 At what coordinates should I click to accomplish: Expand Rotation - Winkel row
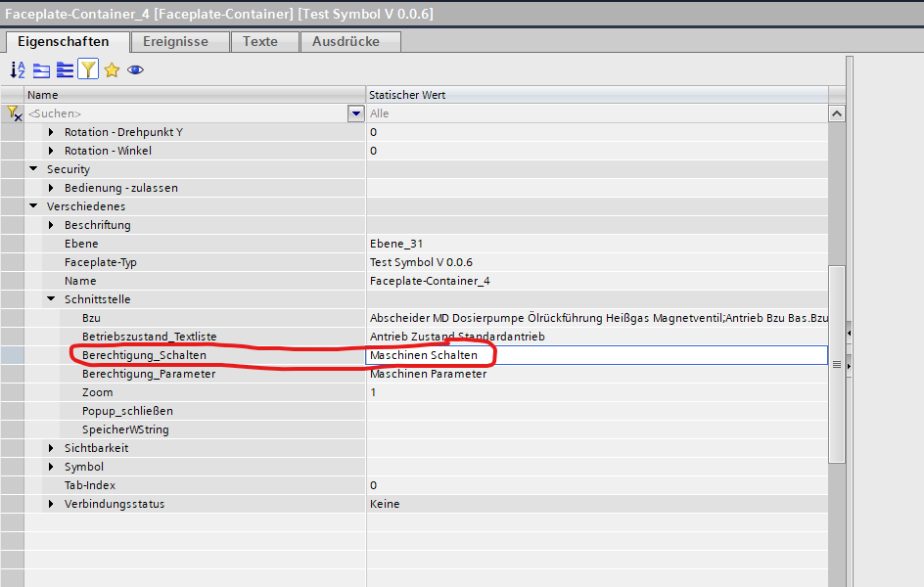tap(51, 151)
